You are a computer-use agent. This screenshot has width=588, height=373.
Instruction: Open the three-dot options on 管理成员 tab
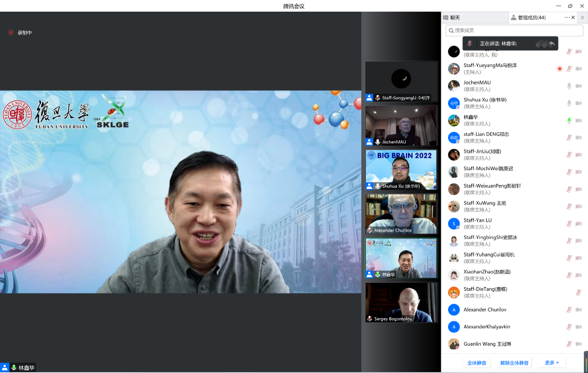click(567, 18)
